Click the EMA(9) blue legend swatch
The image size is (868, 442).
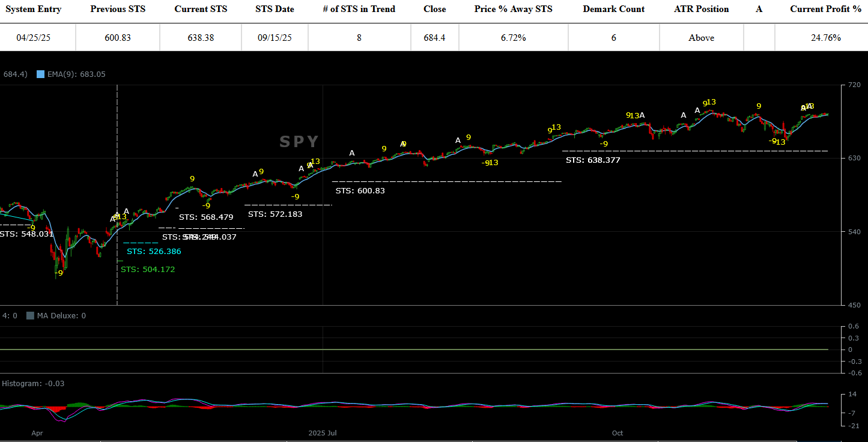pyautogui.click(x=41, y=74)
